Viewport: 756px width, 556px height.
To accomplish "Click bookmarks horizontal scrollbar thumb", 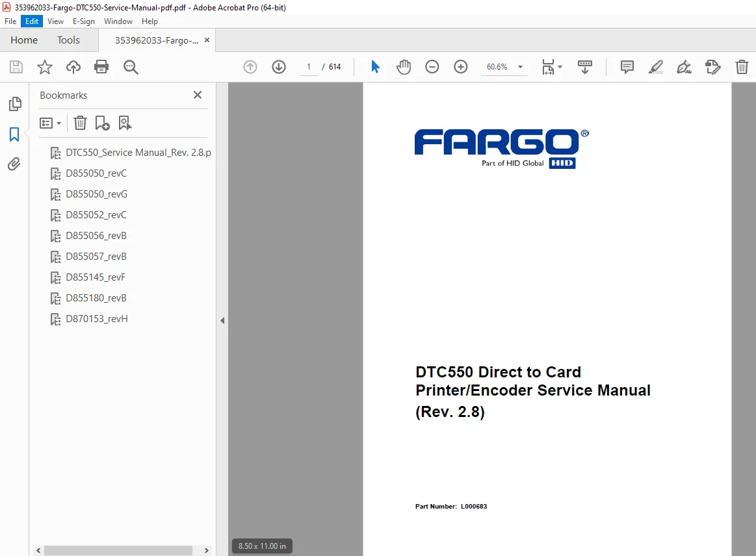I will (118, 550).
